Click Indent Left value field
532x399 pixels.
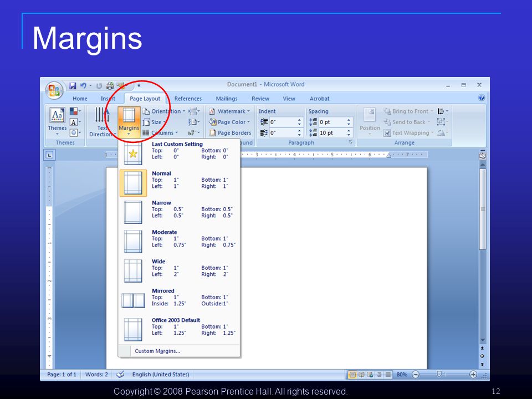tap(283, 122)
